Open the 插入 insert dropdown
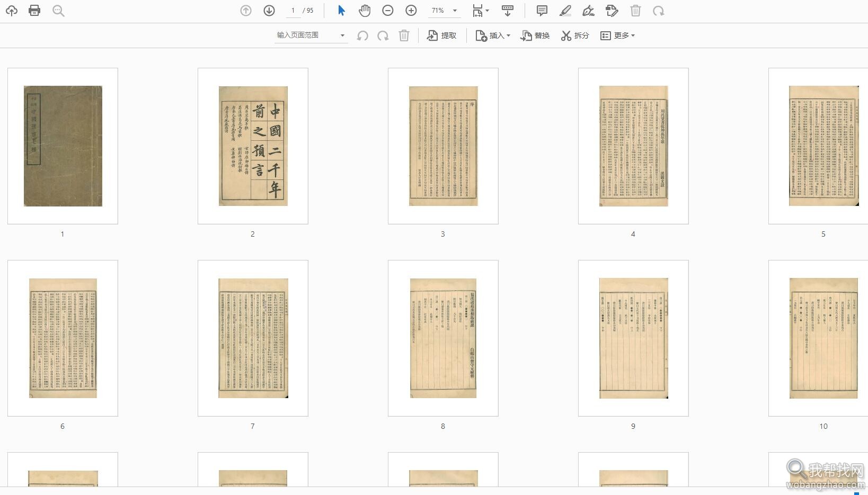Screen dimensions: 868x495 click(493, 35)
